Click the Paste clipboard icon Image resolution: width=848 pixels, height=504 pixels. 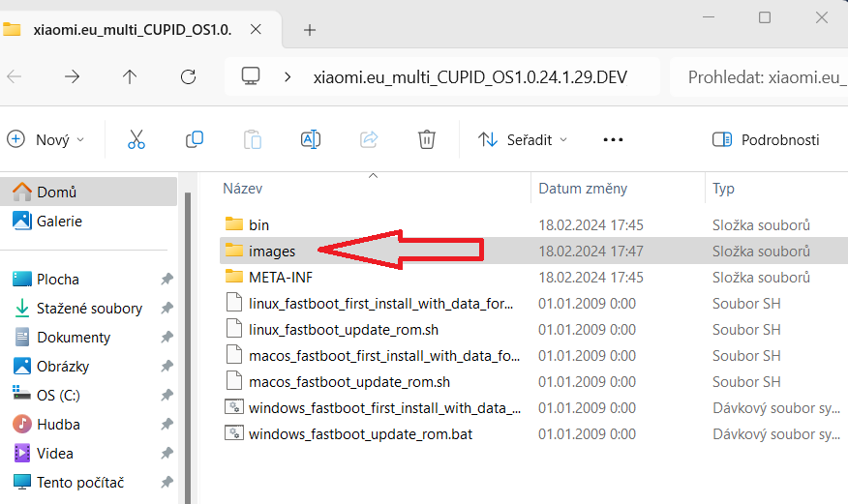252,139
